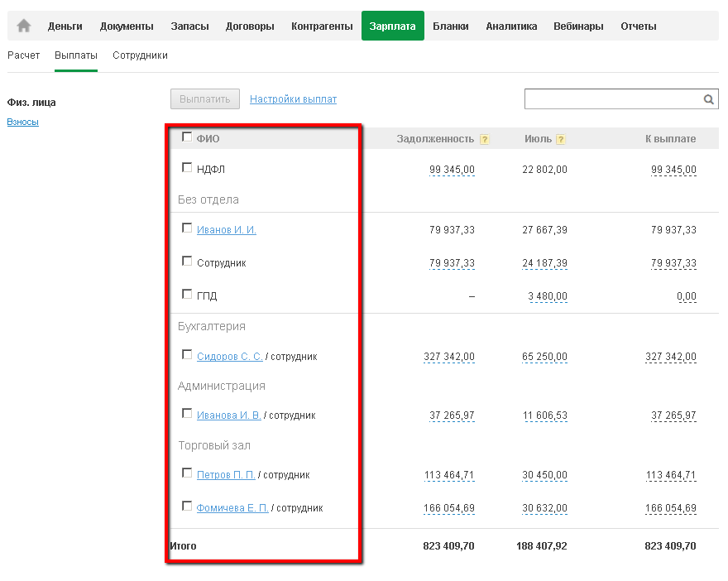This screenshot has height=581, width=728.
Task: Edit НДФЛ payout amount 99 345,00
Action: 673,170
